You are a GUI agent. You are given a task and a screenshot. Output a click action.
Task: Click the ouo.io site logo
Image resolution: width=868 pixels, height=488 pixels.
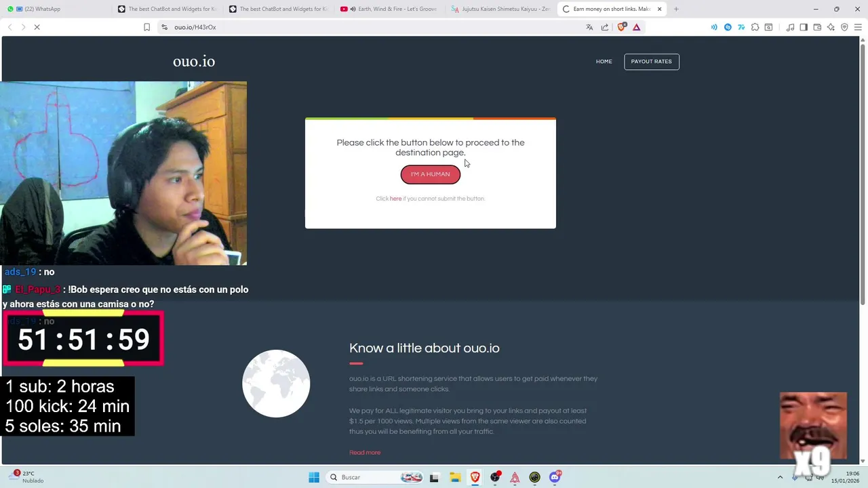(x=194, y=62)
